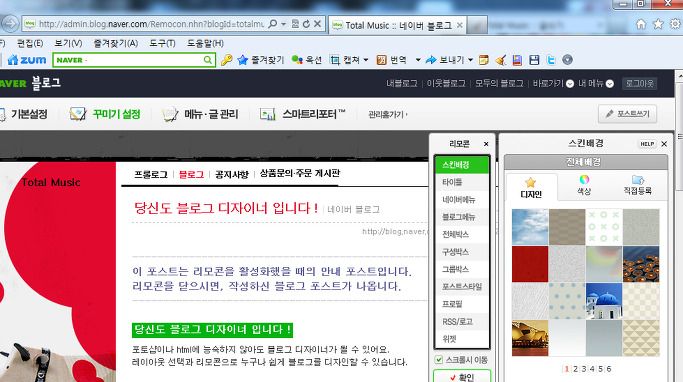Select the 색상 color wheel tab
683x382 pixels.
[x=584, y=185]
